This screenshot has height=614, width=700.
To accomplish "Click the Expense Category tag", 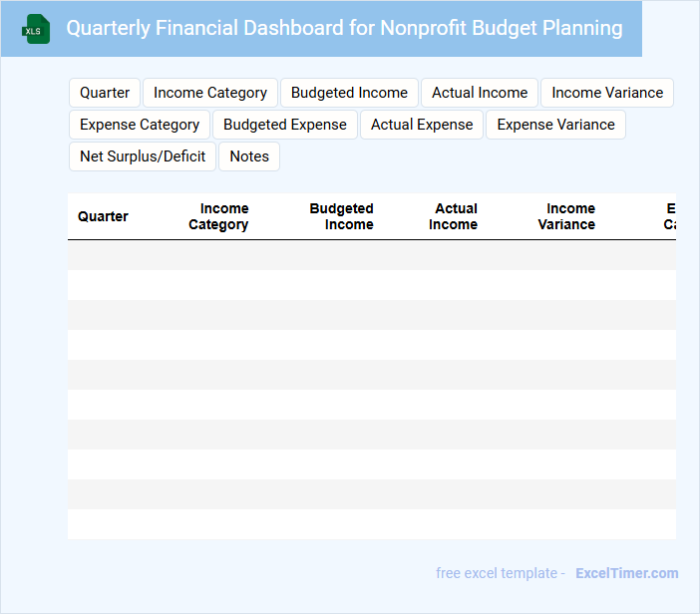I will pos(140,125).
